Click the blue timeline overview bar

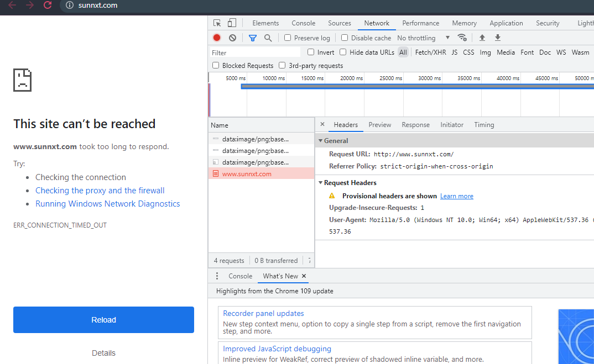coord(417,87)
